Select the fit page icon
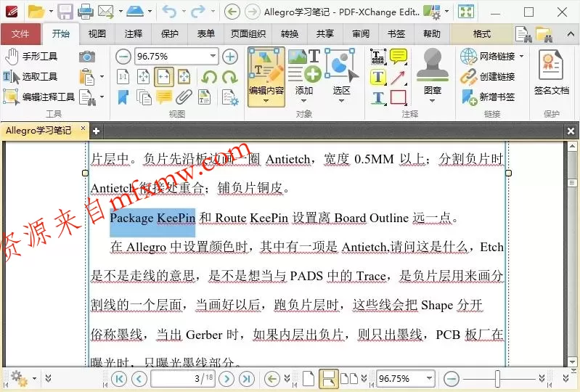This screenshot has width=580, height=392. pyautogui.click(x=143, y=77)
